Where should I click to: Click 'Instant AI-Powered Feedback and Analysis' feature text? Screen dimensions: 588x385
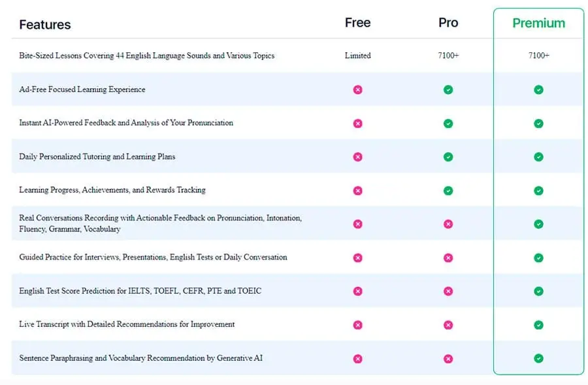coord(126,123)
